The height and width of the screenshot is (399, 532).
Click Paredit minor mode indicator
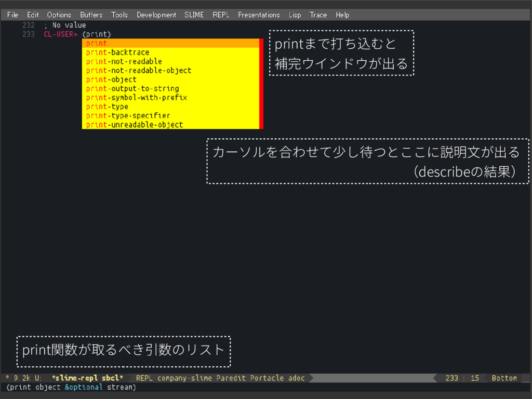(231, 378)
